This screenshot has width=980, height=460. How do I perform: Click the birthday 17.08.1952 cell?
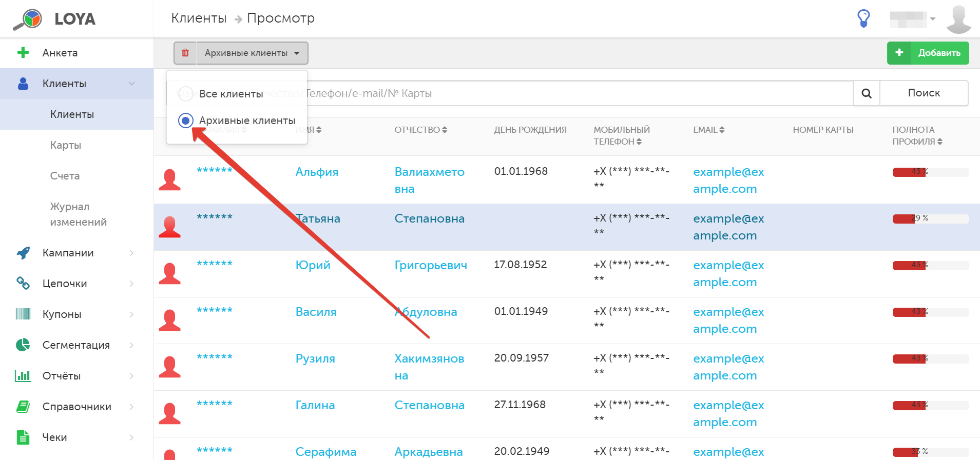pos(520,265)
